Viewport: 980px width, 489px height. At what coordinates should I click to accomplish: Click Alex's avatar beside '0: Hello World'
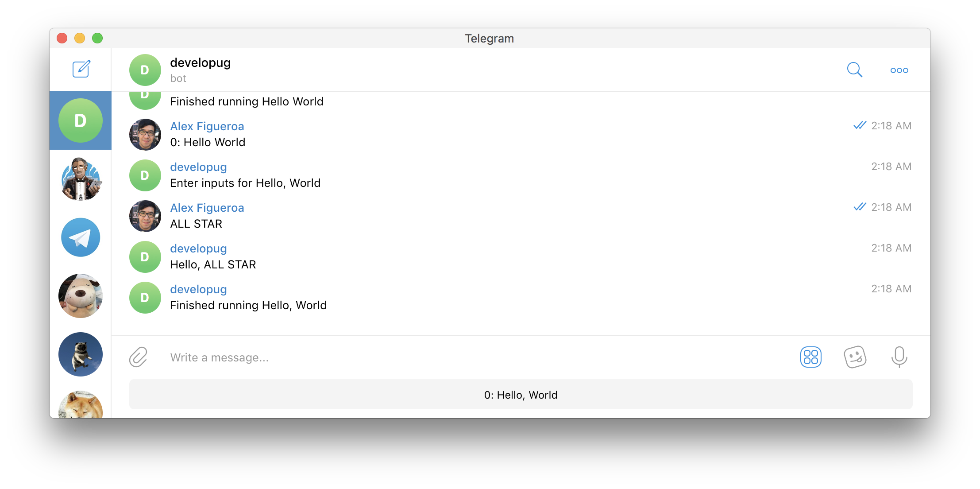point(145,135)
